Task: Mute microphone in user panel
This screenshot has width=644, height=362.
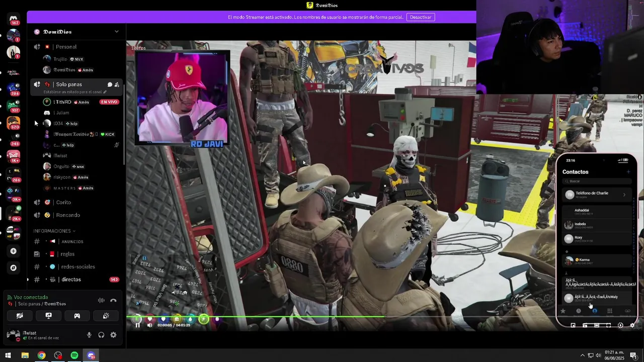Action: (x=89, y=335)
